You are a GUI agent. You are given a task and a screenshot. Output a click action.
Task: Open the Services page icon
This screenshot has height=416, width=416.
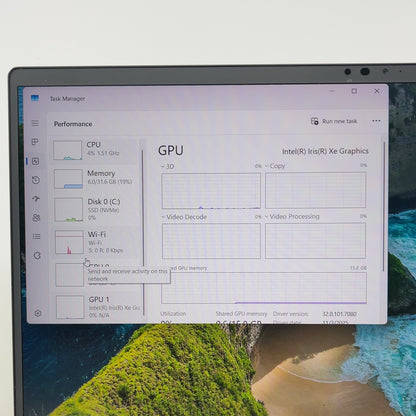tap(37, 256)
